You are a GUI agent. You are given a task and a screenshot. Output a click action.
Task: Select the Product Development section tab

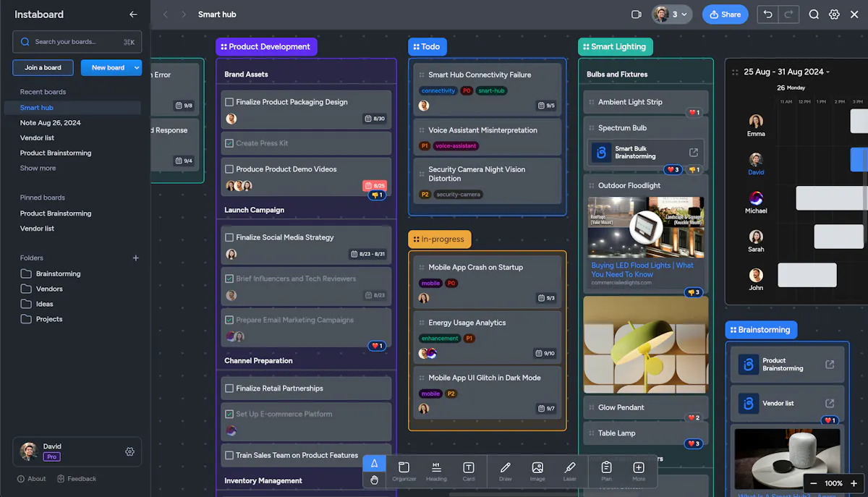pos(266,47)
